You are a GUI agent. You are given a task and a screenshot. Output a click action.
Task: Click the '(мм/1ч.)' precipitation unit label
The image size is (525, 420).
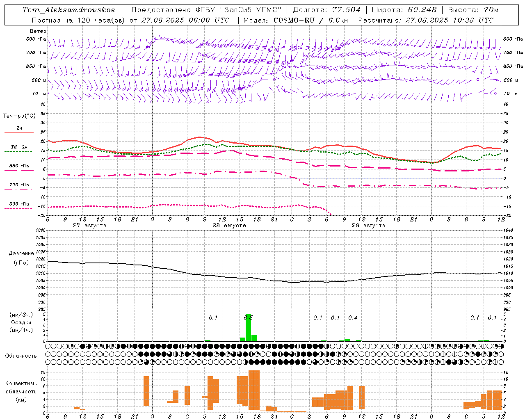tap(21, 330)
